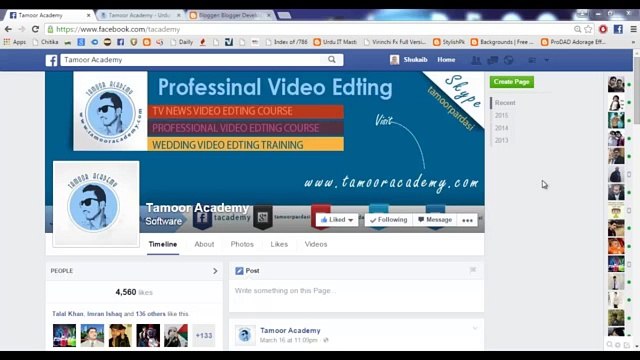
Task: Click the page's circular profile picture
Action: (96, 204)
